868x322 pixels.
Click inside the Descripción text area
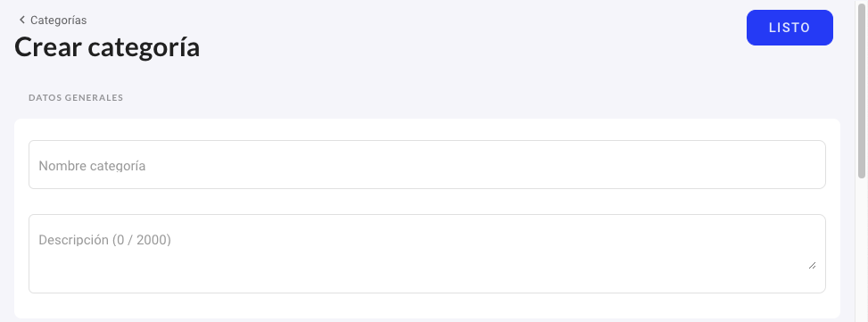point(426,253)
